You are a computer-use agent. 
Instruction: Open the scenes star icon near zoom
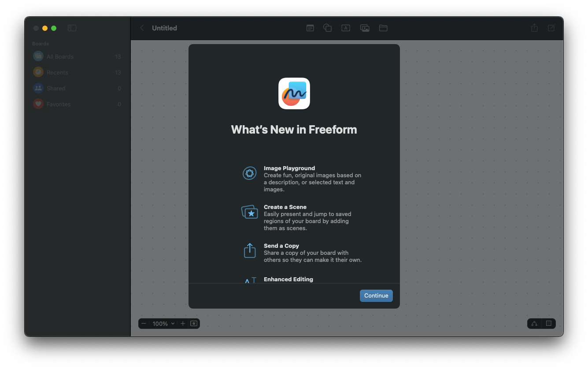(194, 324)
